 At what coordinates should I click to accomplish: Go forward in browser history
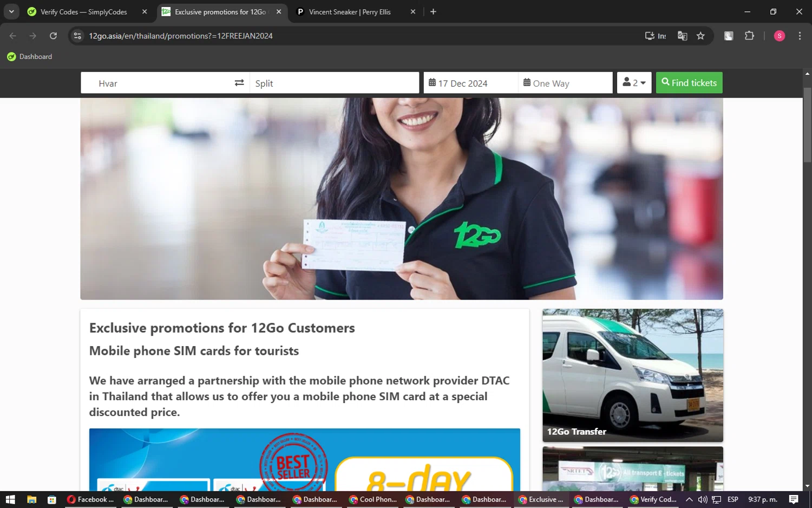click(x=33, y=36)
